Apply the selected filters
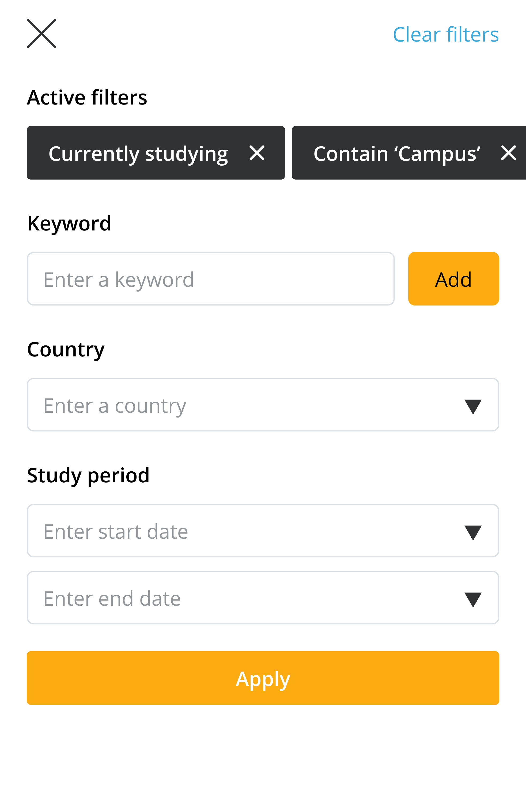 point(263,678)
